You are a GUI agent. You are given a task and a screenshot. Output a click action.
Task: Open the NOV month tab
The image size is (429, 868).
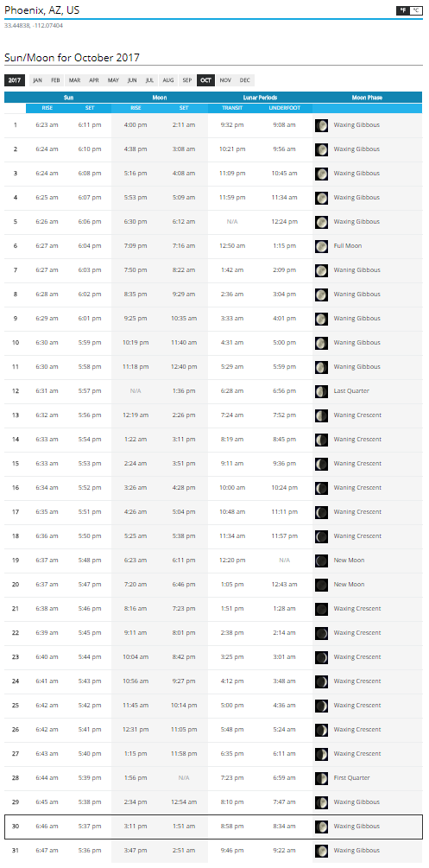pyautogui.click(x=225, y=80)
